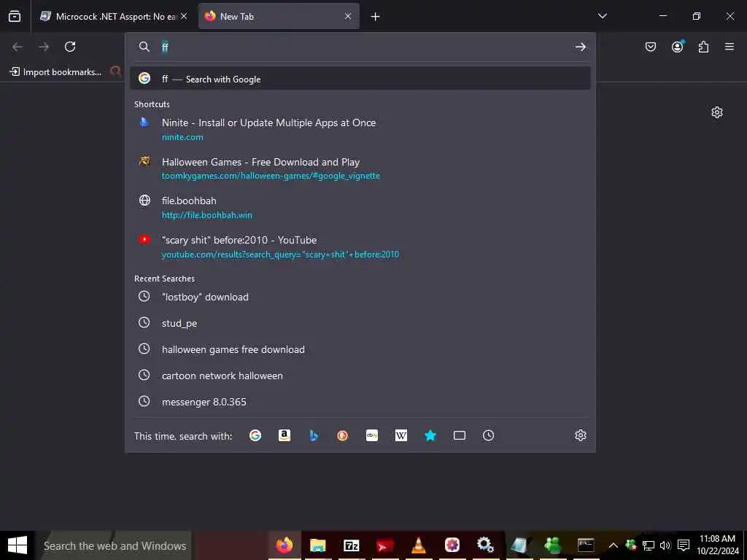
Task: Open the Firefox application menu
Action: pos(729,47)
